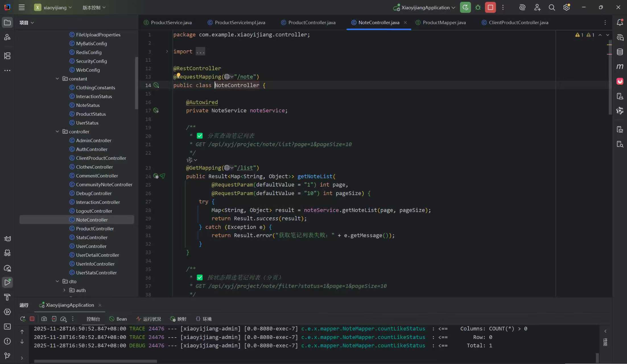The image size is (627, 364).
Task: Click the rerun icon in run panel
Action: click(x=23, y=319)
